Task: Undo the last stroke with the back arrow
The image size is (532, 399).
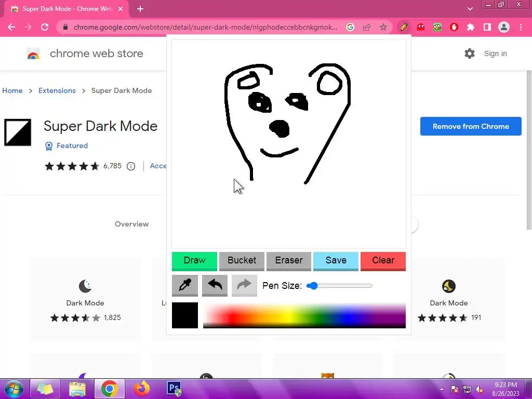Action: click(215, 286)
